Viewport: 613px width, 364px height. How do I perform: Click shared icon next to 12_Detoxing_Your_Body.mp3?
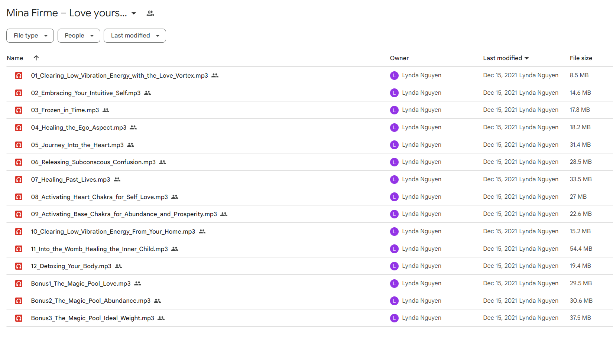point(119,266)
